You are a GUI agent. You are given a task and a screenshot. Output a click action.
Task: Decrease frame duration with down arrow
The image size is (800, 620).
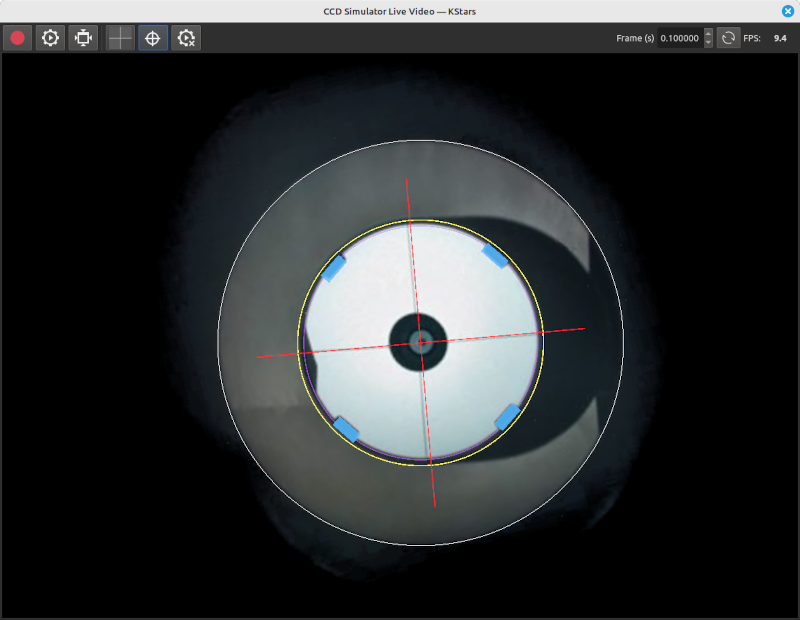point(709,43)
